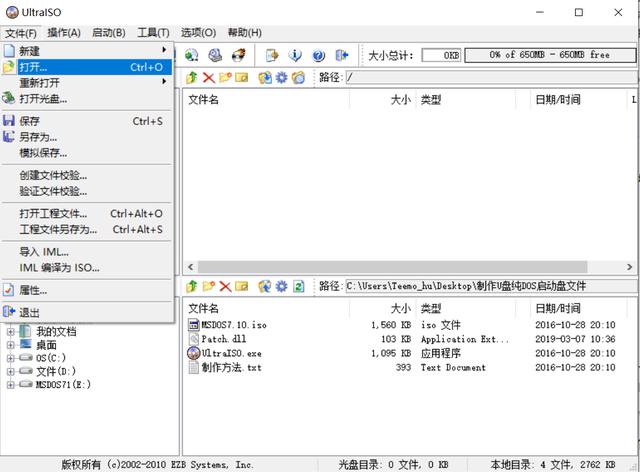Open the 工具(T) menu
Screen dimensions: 640x472
click(153, 33)
